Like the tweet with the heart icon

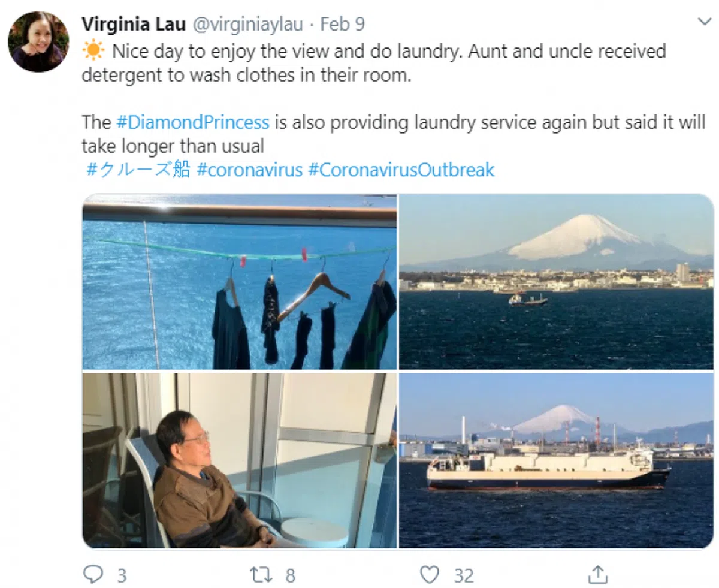click(x=430, y=575)
